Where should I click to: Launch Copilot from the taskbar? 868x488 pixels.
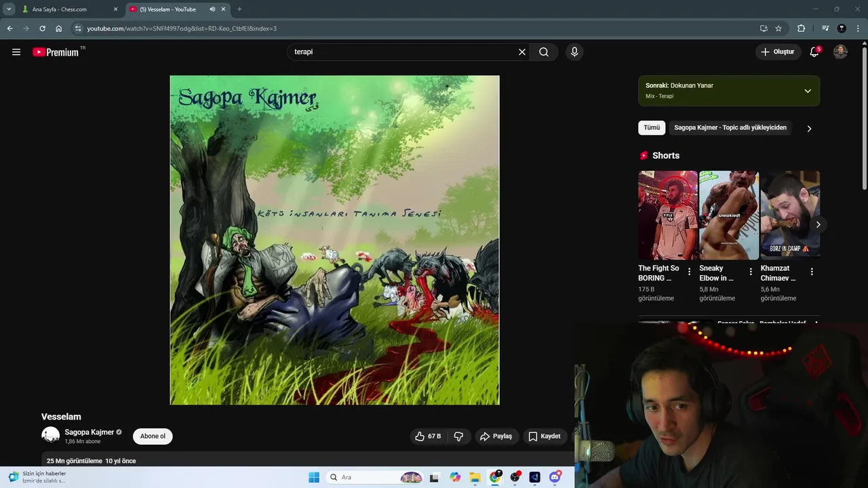pyautogui.click(x=455, y=477)
